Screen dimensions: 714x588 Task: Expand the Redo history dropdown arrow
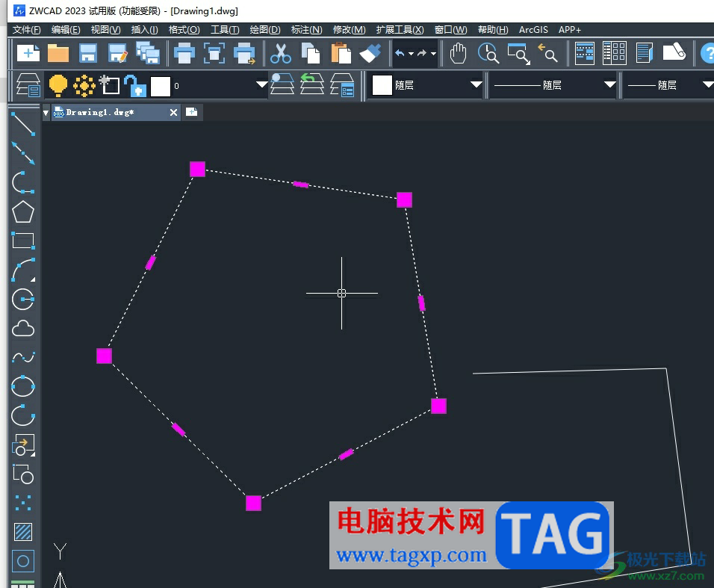[433, 54]
